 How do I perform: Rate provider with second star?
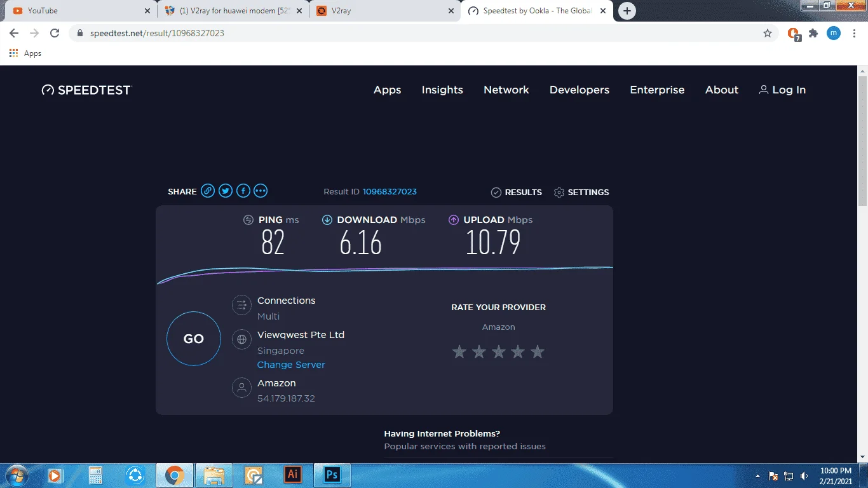[479, 351]
